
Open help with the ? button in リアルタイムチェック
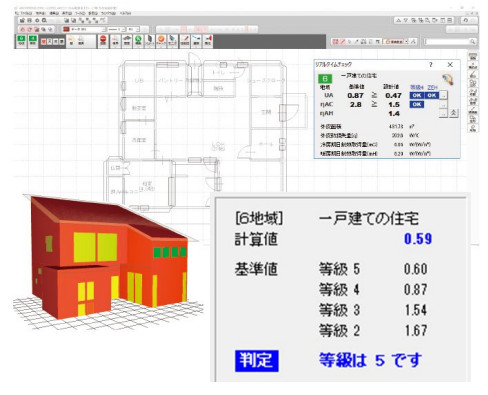431,65
